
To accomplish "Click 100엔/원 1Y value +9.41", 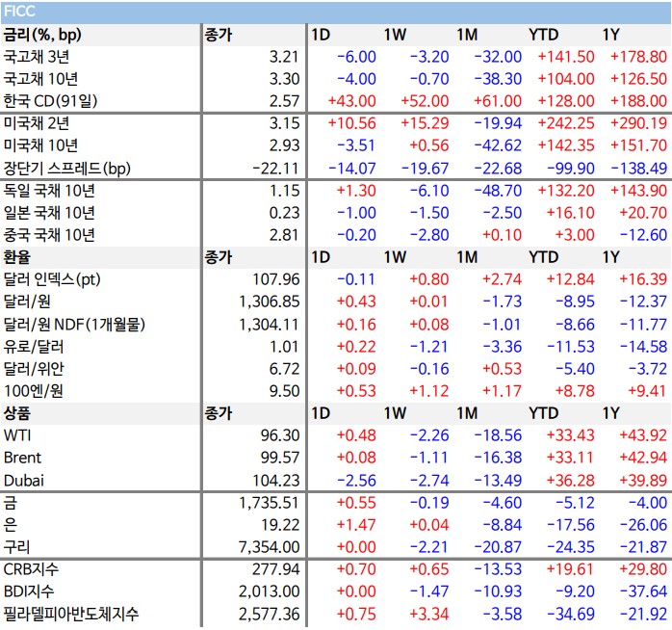I will tap(648, 391).
